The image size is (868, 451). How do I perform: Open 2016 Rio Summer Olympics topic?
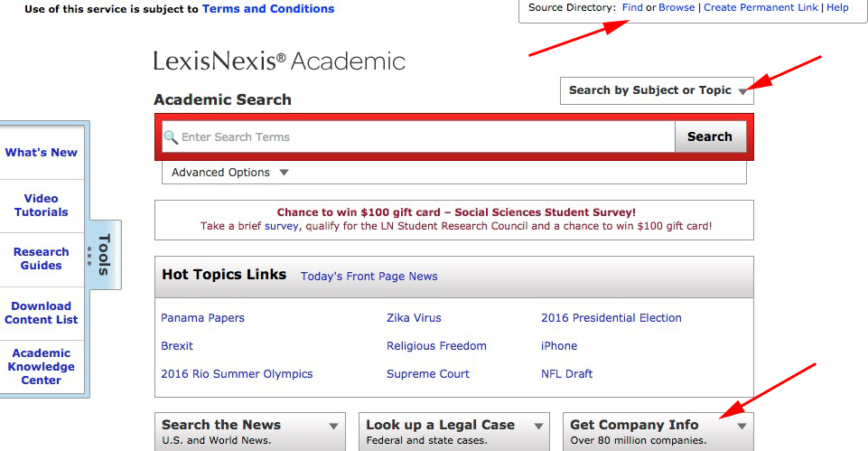coord(237,374)
